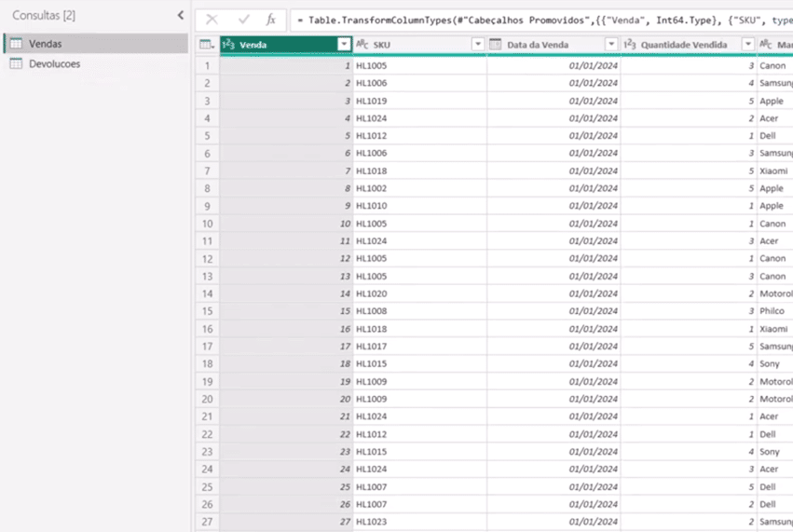
Task: Click SKU cell HL1002 in row 8
Action: (x=419, y=188)
